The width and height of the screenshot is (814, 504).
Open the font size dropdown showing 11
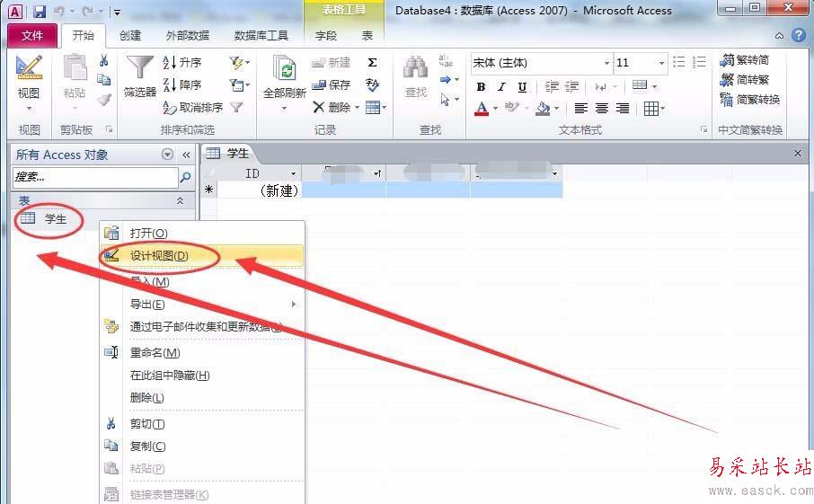[661, 63]
